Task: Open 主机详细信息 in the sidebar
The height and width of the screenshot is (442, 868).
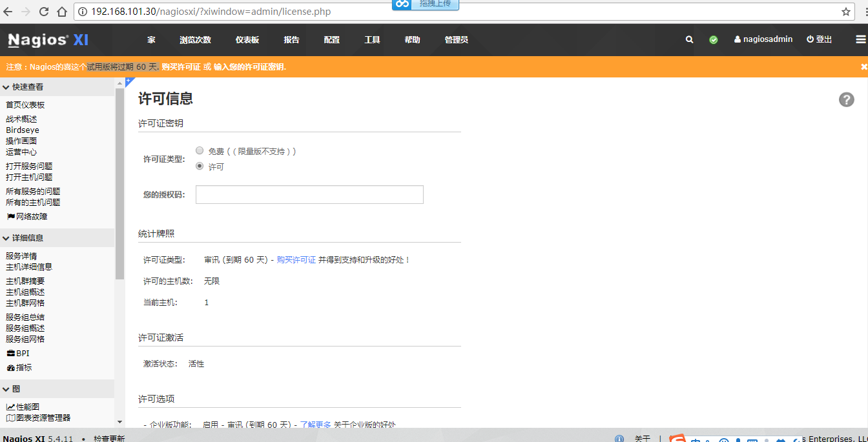Action: click(x=29, y=267)
